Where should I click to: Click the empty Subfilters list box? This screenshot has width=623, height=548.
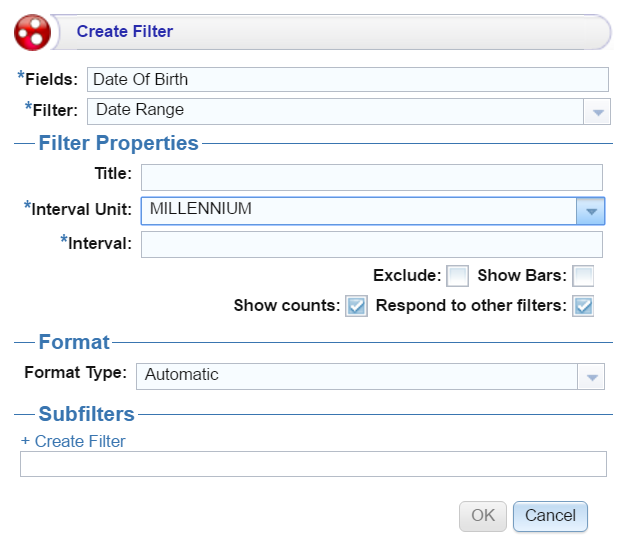(x=313, y=464)
